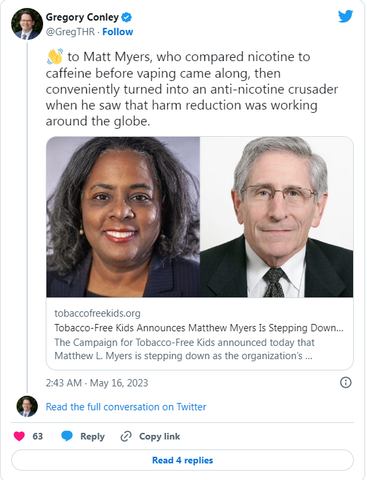Click the tweet timestamp May 16, 2023
Image resolution: width=367 pixels, height=480 pixels.
click(97, 383)
